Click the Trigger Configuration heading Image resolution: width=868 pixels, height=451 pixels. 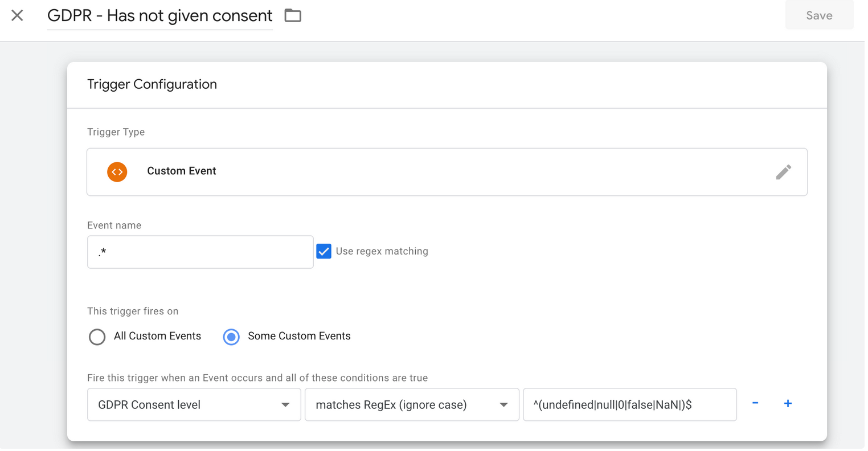tap(152, 84)
